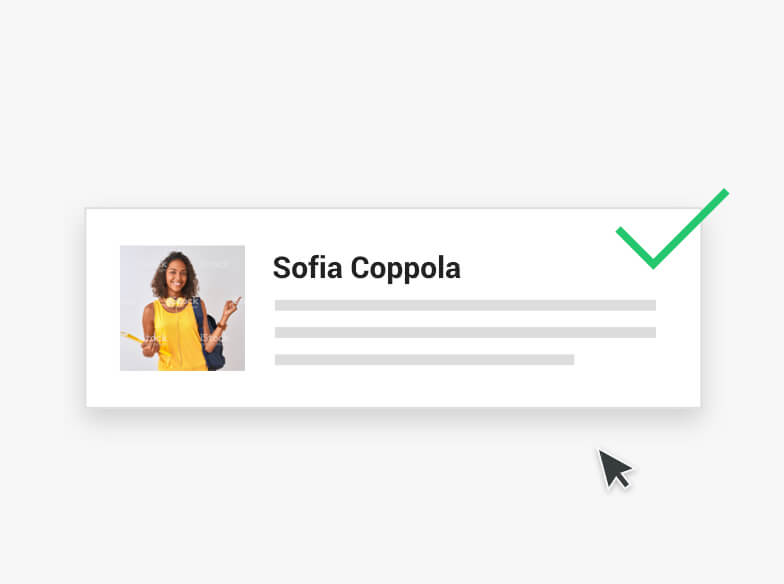Select the name Sofia Coppola heading

366,268
